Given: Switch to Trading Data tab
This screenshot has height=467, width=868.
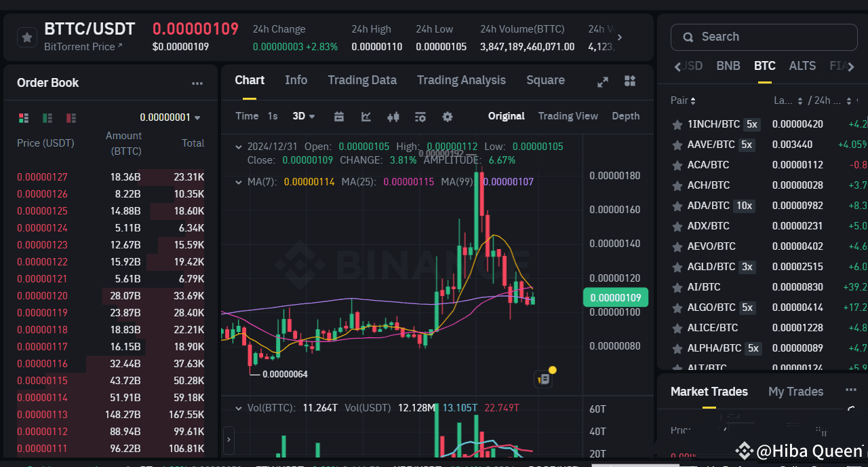Looking at the screenshot, I should pyautogui.click(x=362, y=80).
